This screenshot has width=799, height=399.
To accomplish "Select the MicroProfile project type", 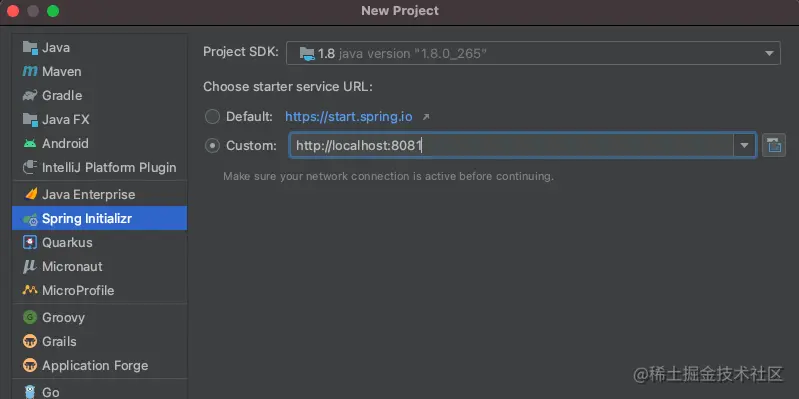I will pos(99,290).
